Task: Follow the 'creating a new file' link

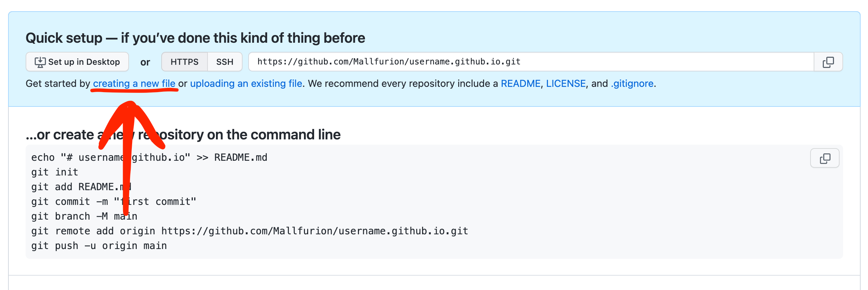Action: [x=134, y=84]
